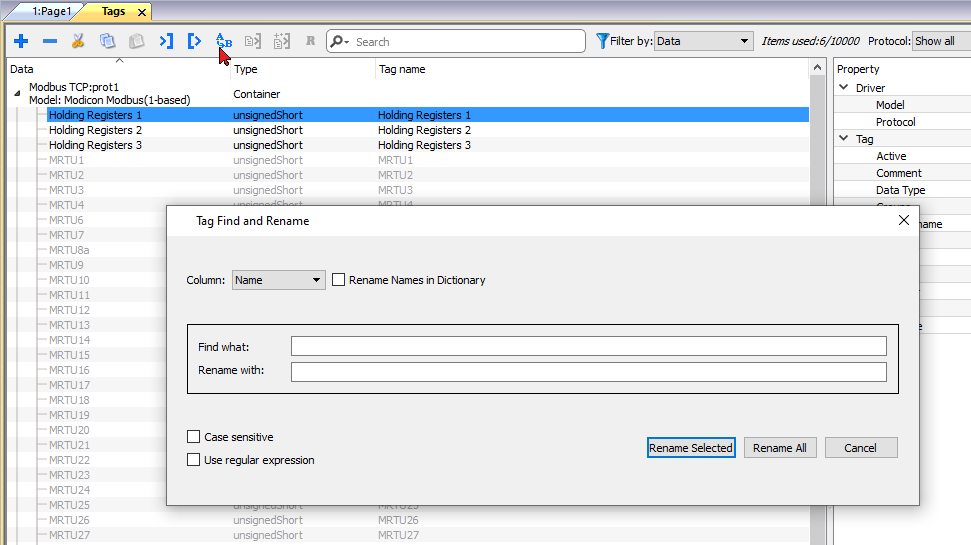The width and height of the screenshot is (971, 545).
Task: Click the grayed dotted document import icon
Action: 282,41
